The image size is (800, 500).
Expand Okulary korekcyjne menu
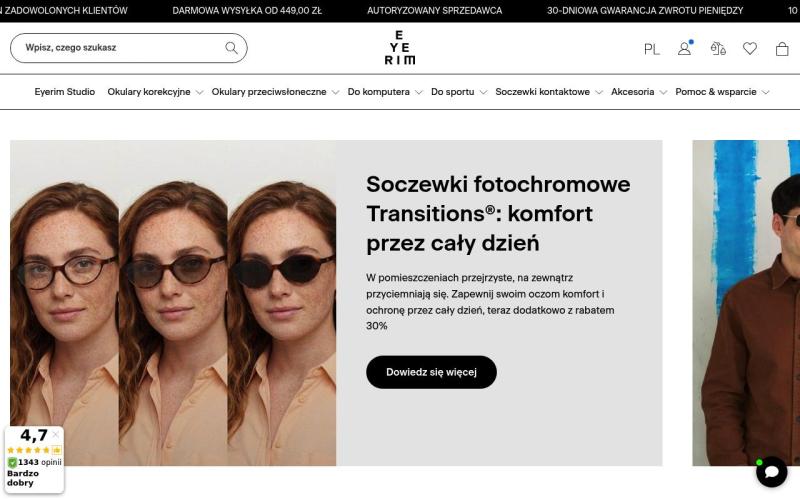[x=155, y=92]
